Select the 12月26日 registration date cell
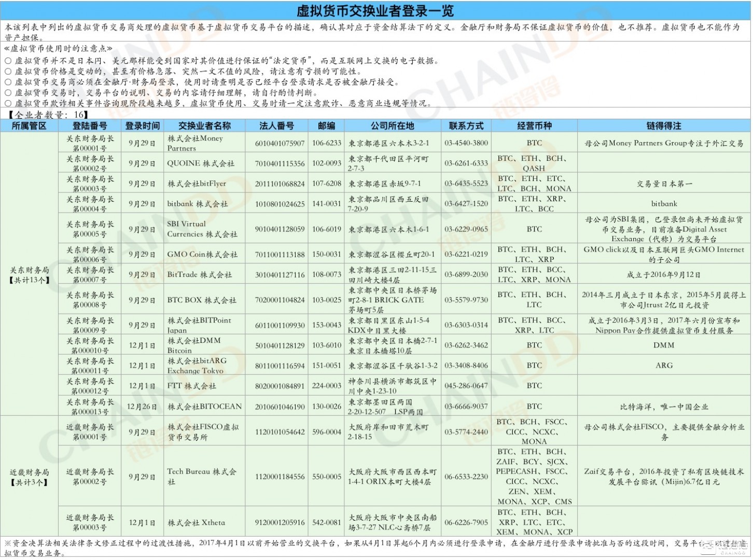The width and height of the screenshot is (753, 560). pos(143,407)
